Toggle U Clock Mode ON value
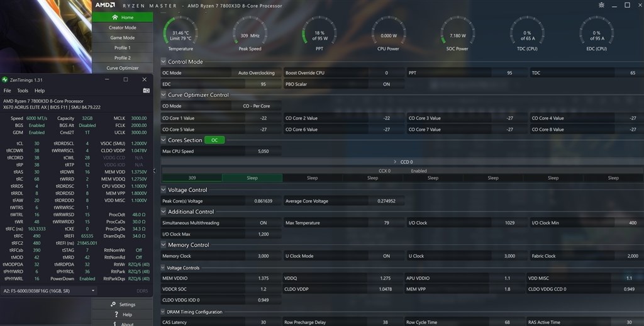Viewport: 644px width, 326px height. [386, 256]
